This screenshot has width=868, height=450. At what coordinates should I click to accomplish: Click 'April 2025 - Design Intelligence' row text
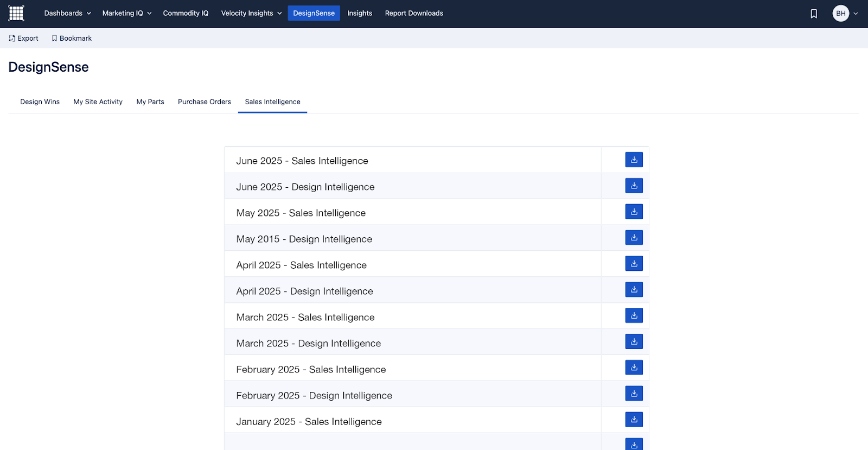tap(305, 291)
